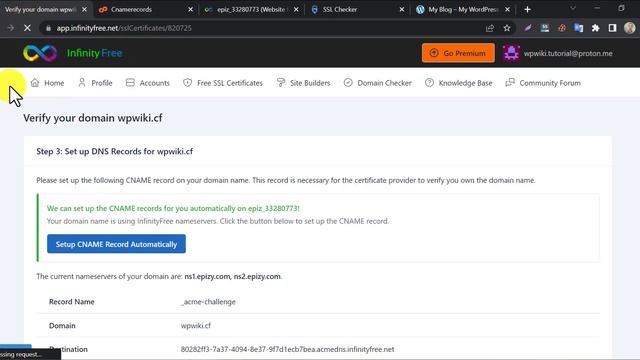Close the SSL Checker tab

402,9
